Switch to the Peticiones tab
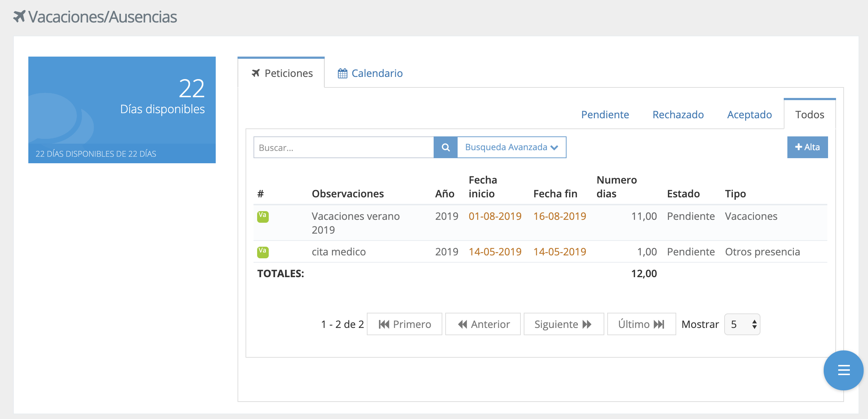Screen dimensions: 868x419 pos(281,73)
